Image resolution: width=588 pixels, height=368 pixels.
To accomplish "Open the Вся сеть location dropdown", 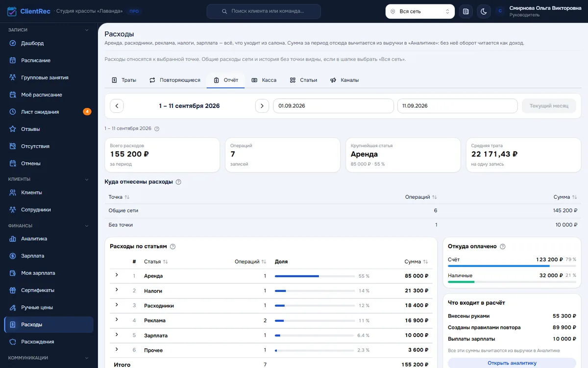I will click(420, 11).
